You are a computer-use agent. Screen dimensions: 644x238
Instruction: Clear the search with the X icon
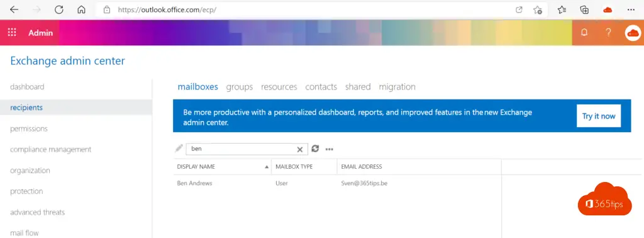[x=300, y=149]
